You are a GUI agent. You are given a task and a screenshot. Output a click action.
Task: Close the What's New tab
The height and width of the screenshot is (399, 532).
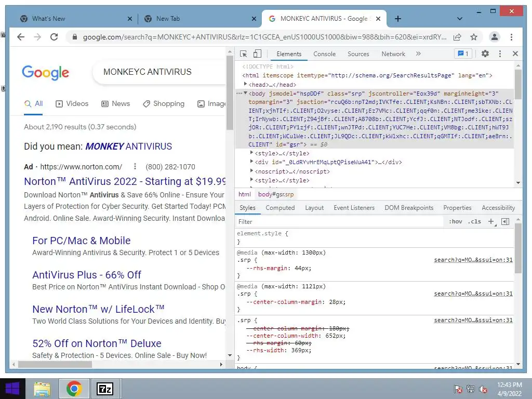[129, 19]
